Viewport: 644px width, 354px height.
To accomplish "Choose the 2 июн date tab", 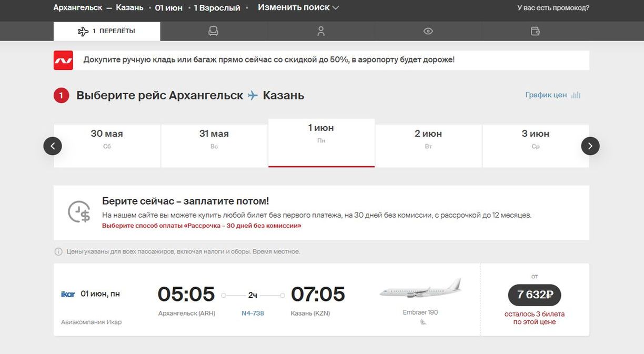I will (428, 139).
